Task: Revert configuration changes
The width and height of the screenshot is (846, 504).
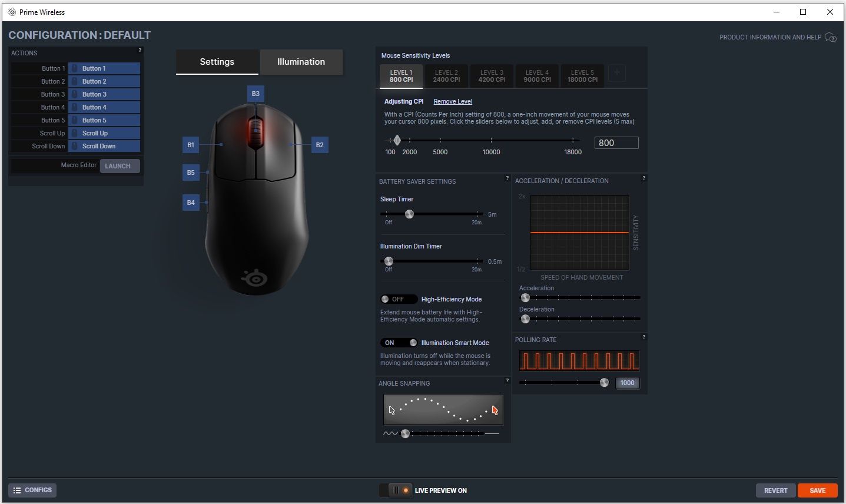Action: click(775, 490)
